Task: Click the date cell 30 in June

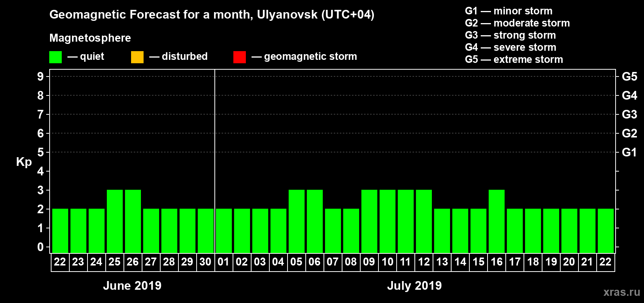Action: 205,262
